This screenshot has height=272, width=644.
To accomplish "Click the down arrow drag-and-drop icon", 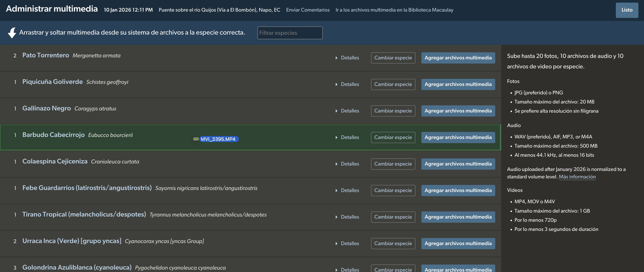I will click(12, 33).
